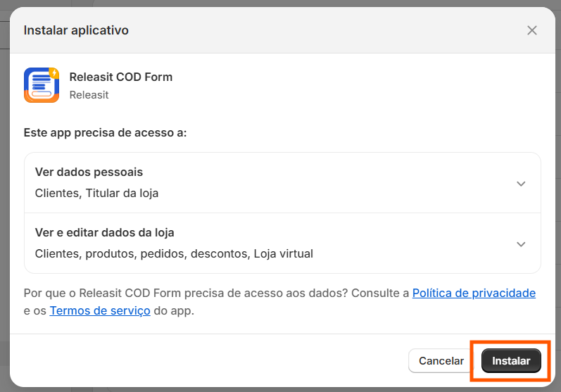The width and height of the screenshot is (561, 392).
Task: Expand the Ver e editar dados da loja chevron
Action: 521,244
